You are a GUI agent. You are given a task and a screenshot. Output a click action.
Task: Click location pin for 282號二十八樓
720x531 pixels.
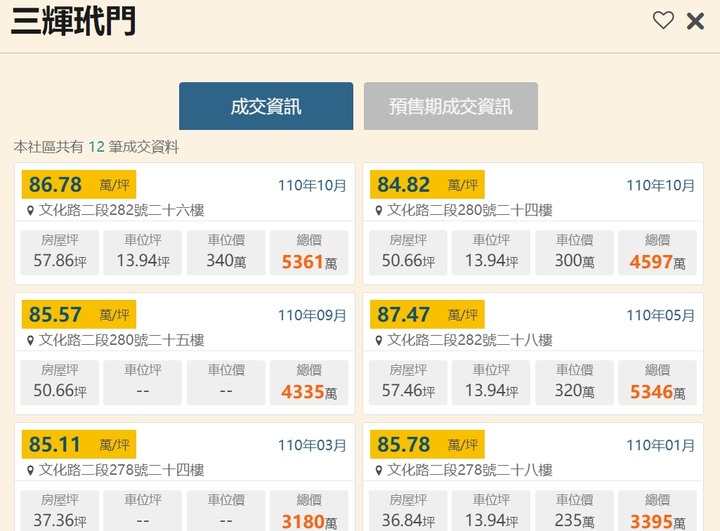tap(379, 341)
